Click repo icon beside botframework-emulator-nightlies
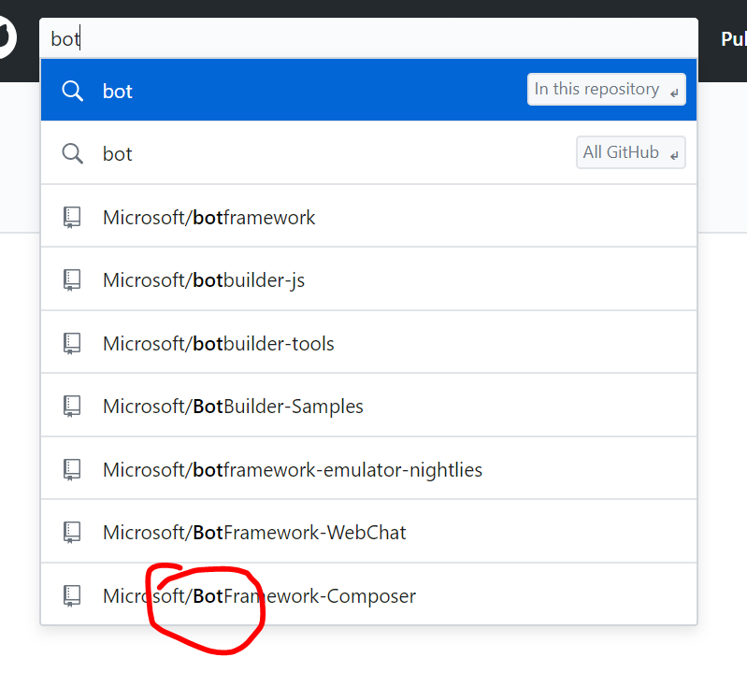The width and height of the screenshot is (747, 700). [x=72, y=470]
